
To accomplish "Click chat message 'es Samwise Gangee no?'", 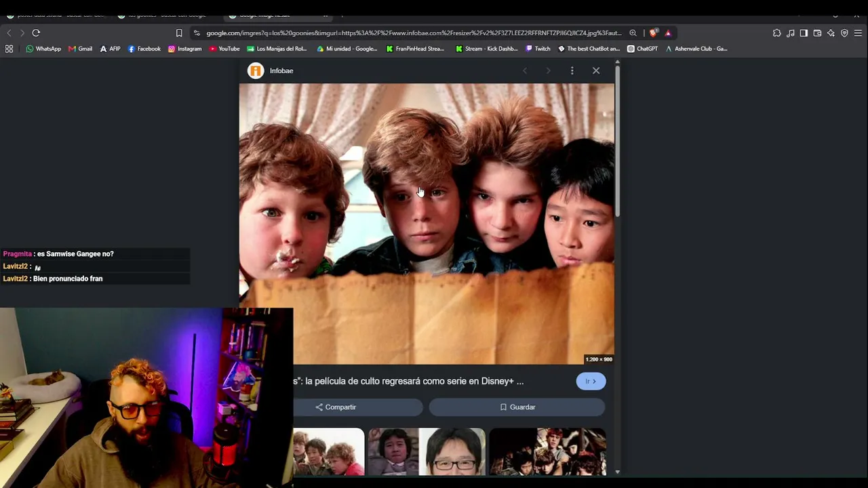I will (75, 254).
